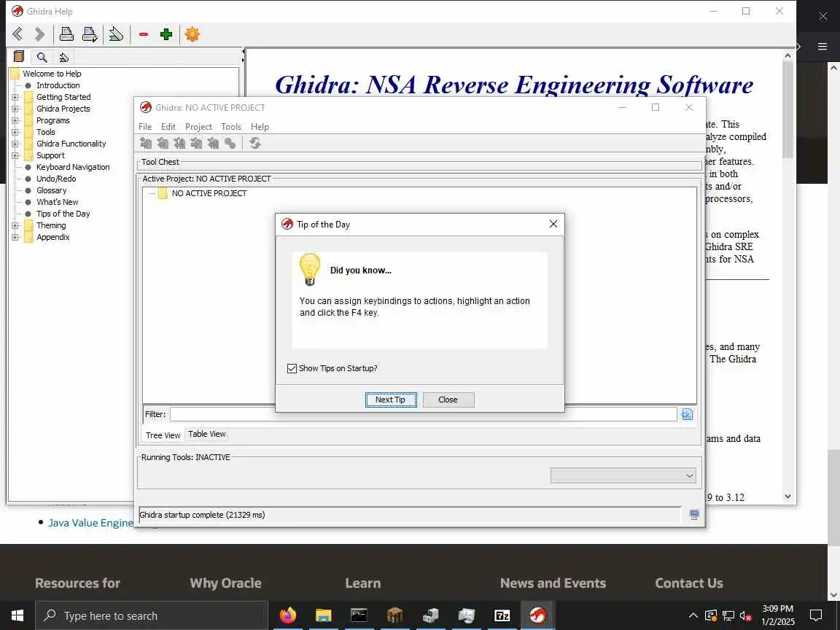
Task: Open the notification center icon
Action: tap(816, 615)
